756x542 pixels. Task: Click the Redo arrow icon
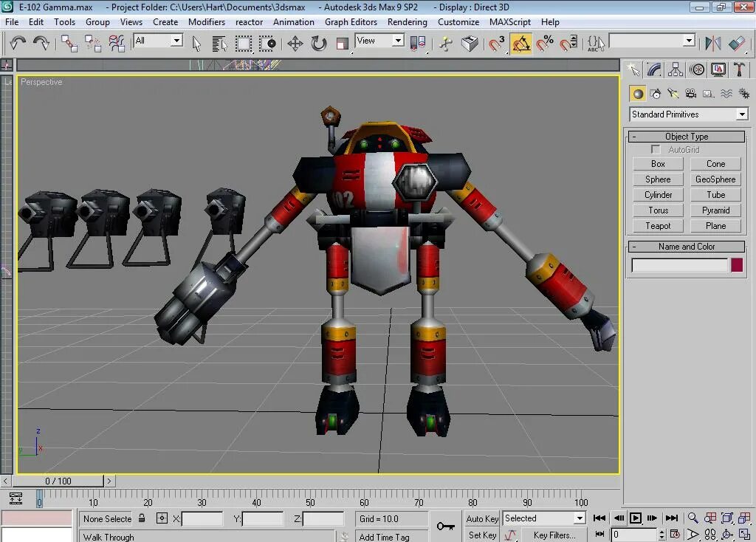coord(41,44)
